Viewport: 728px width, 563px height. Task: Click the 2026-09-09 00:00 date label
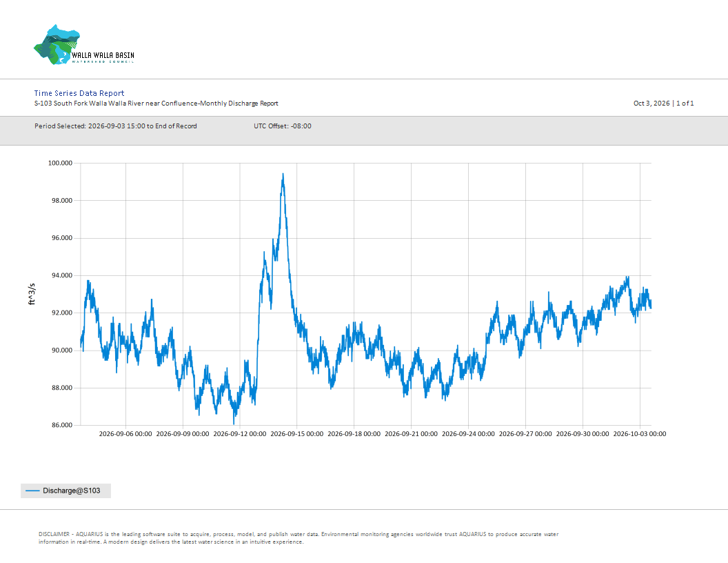click(183, 434)
